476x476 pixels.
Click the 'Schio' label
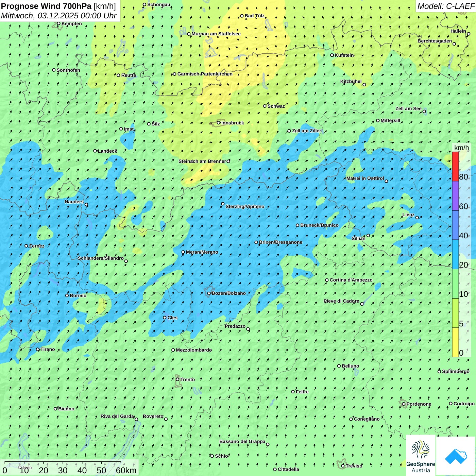221,456
